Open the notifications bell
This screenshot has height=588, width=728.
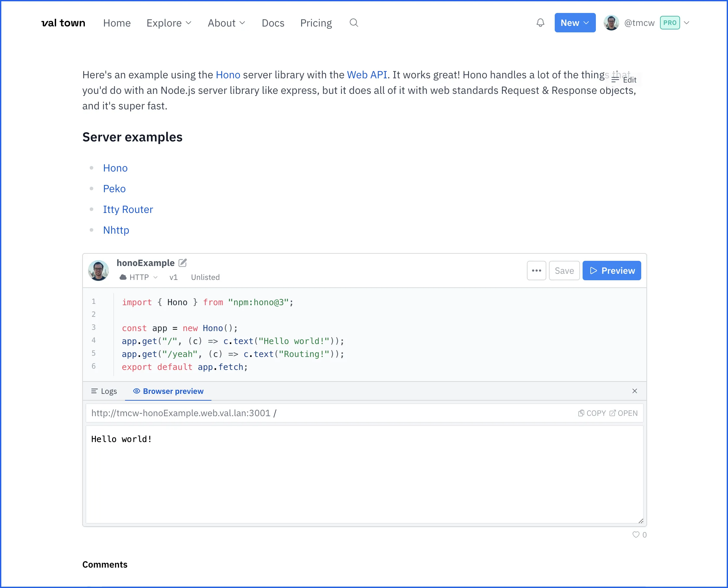coord(540,23)
